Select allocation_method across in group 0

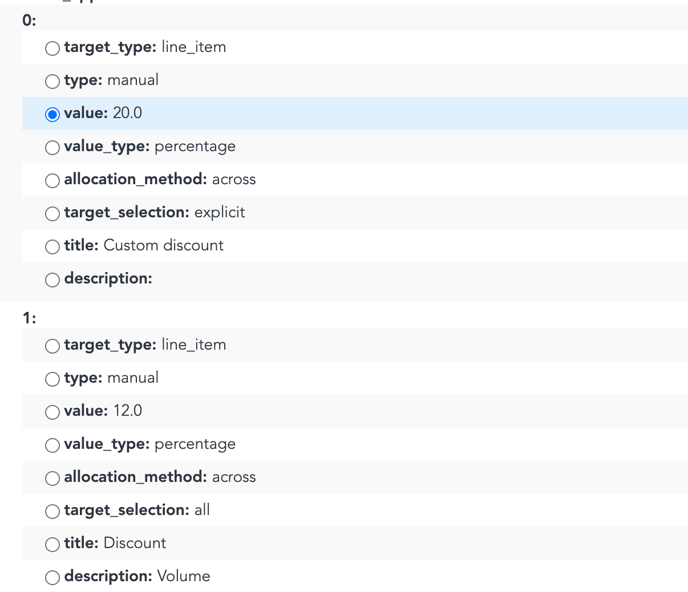(52, 180)
